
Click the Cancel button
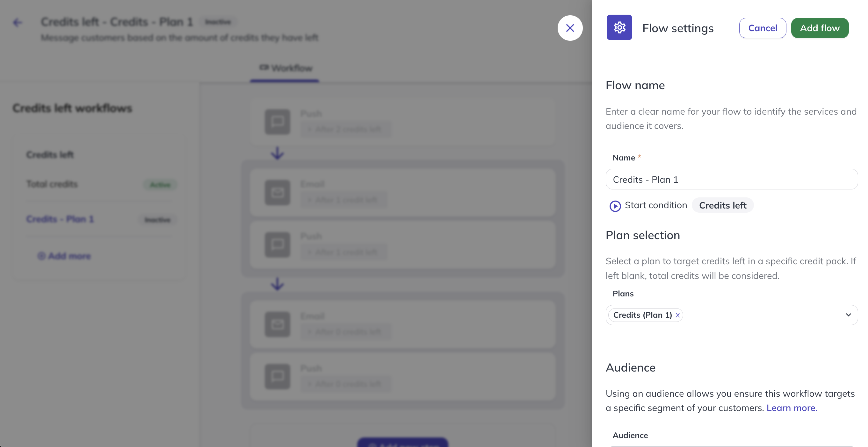click(763, 28)
